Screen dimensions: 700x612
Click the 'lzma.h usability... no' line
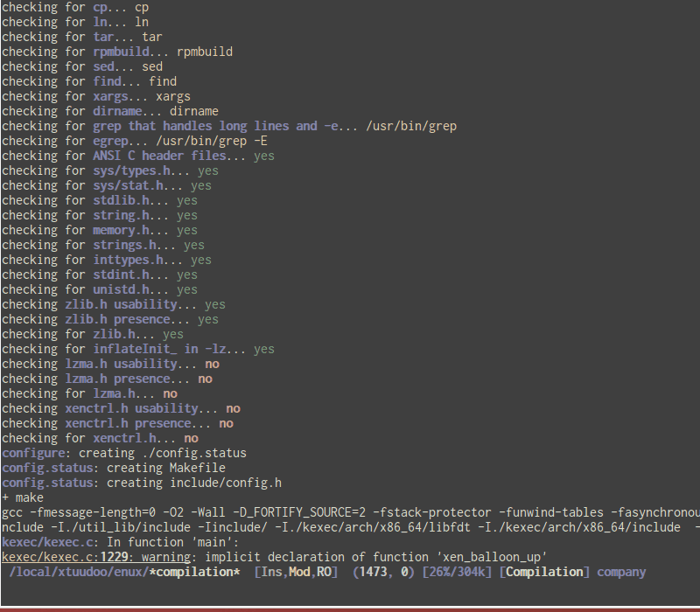coord(111,364)
